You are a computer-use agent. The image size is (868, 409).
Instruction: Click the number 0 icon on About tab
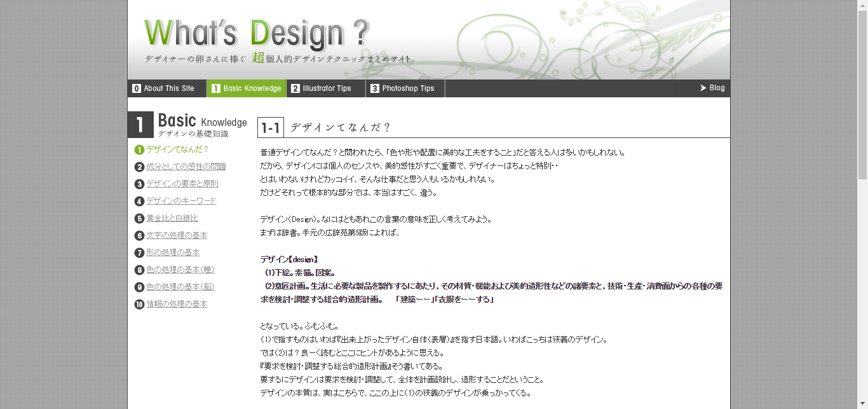[137, 88]
